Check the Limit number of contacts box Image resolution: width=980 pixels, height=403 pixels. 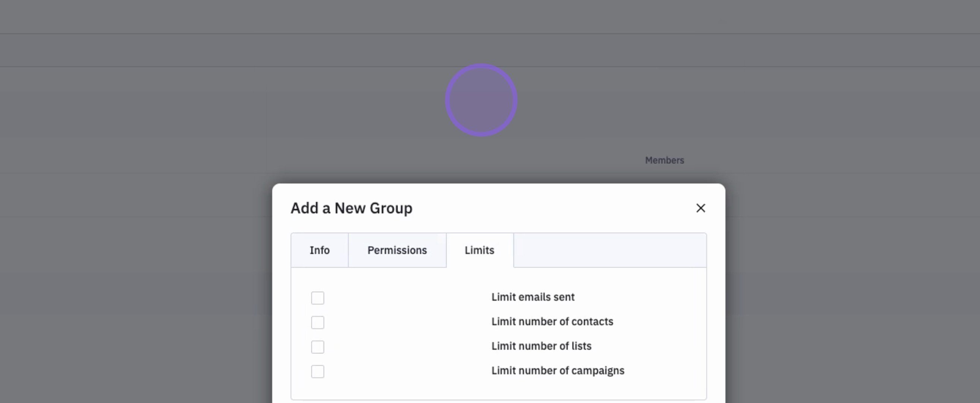click(318, 322)
